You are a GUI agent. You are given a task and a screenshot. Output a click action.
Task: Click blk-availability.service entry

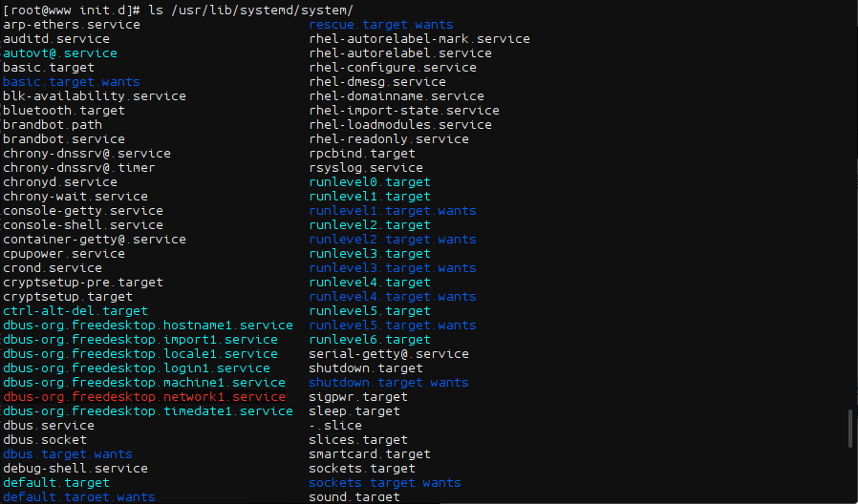(x=95, y=95)
